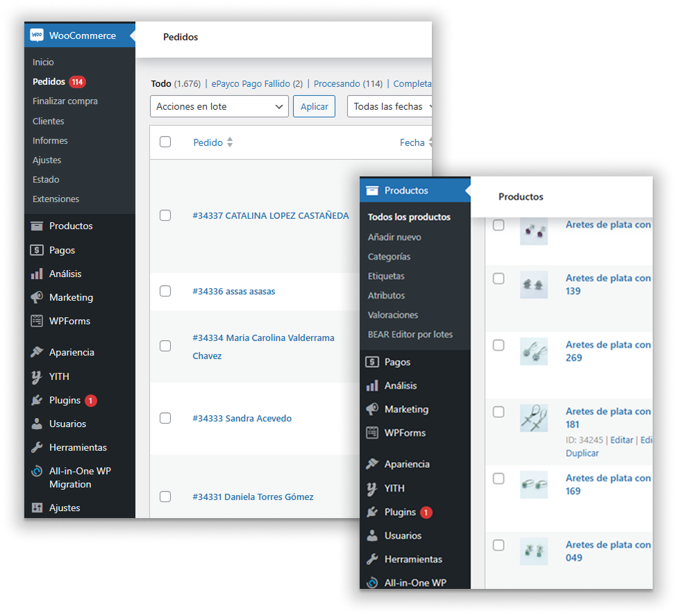The width and height of the screenshot is (677, 616).
Task: Check the checkbox for order #34337
Action: (165, 215)
